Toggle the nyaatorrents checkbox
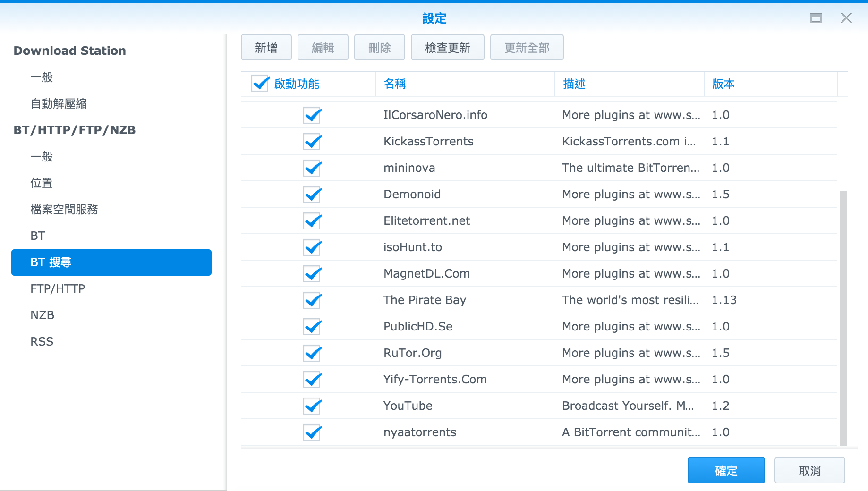This screenshot has height=491, width=868. tap(312, 432)
